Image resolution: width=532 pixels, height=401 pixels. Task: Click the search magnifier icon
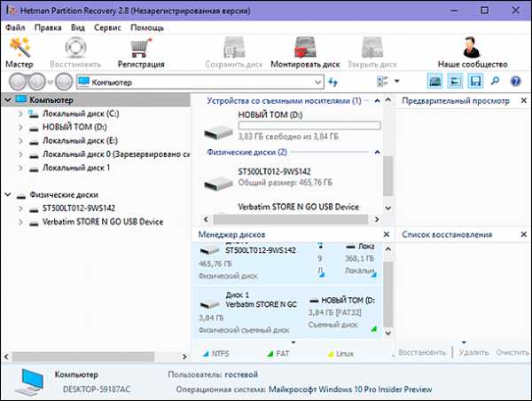pos(495,82)
